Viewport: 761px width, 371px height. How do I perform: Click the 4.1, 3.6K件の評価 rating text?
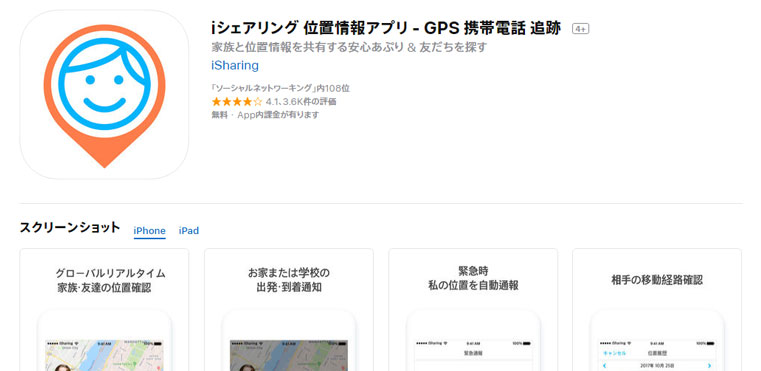point(301,102)
